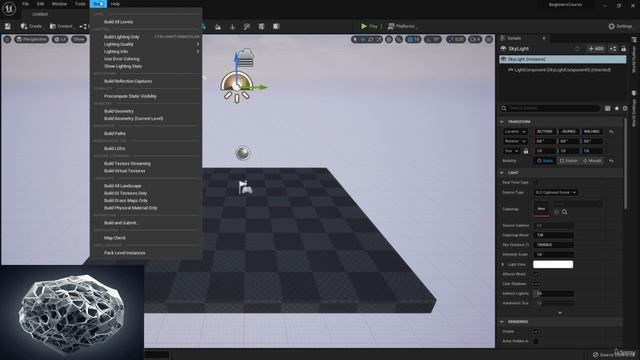Click the save level icon in toolbar
Screen dimensions: 640x360
point(8,27)
